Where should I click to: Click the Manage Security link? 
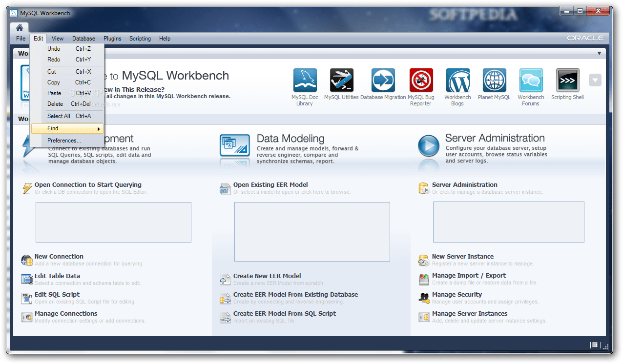click(457, 295)
